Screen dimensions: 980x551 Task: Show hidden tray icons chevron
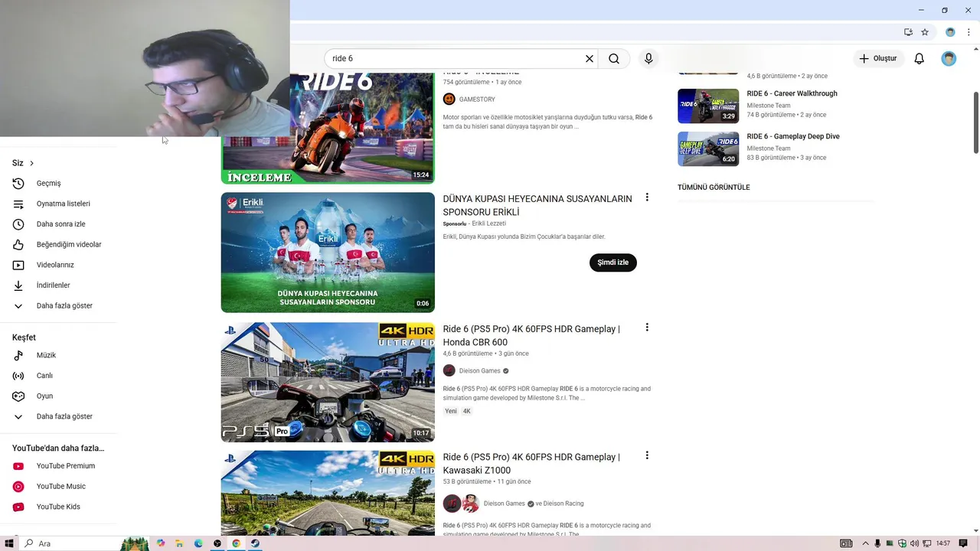tap(865, 543)
